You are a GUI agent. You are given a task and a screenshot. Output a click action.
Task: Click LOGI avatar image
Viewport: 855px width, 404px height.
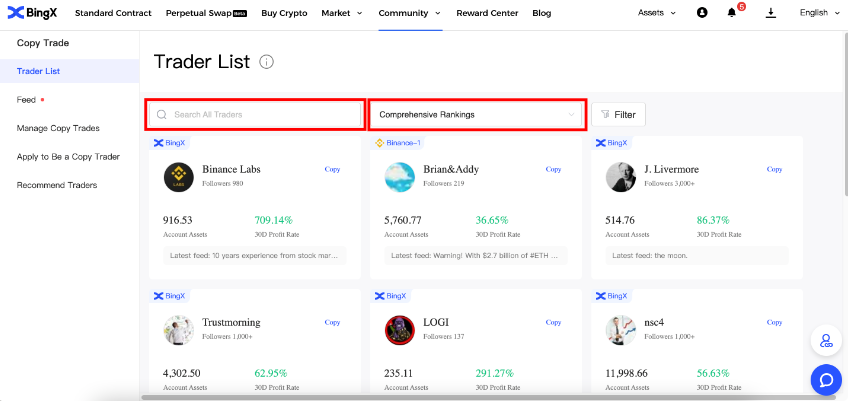pyautogui.click(x=400, y=330)
